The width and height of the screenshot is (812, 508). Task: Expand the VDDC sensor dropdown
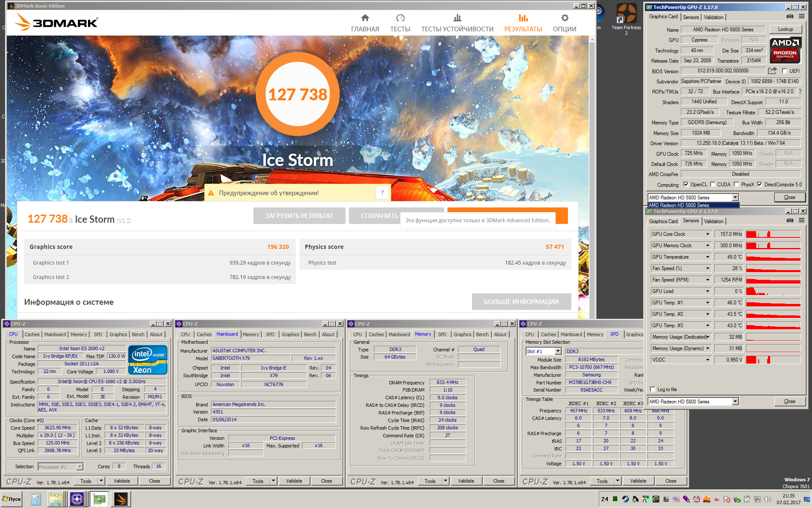tap(708, 360)
